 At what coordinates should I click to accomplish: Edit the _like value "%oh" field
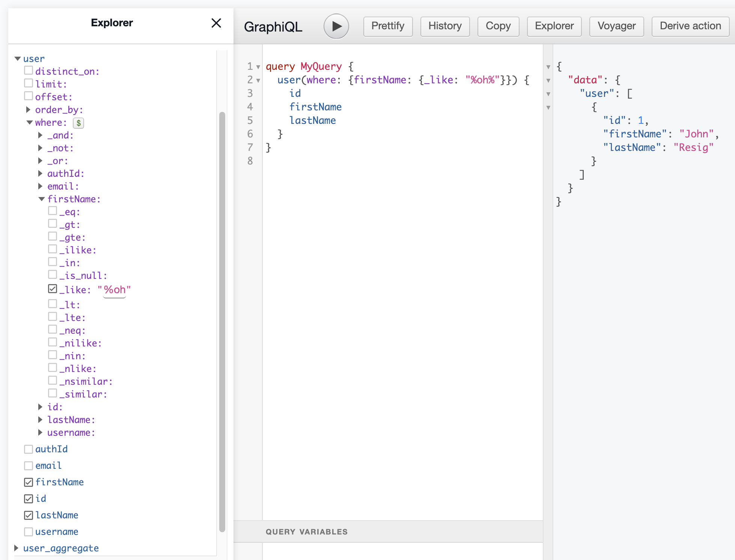(114, 290)
